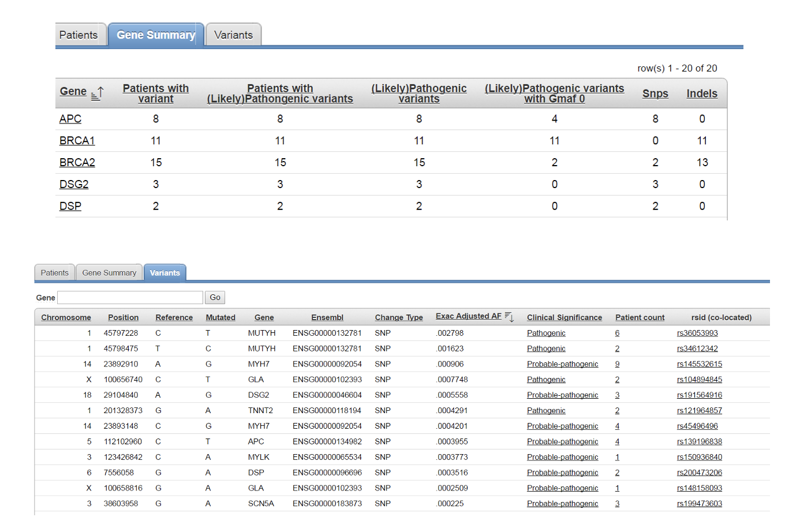Screen dimensions: 785x532
Task: Switch to the top Variants tab
Action: coord(233,35)
